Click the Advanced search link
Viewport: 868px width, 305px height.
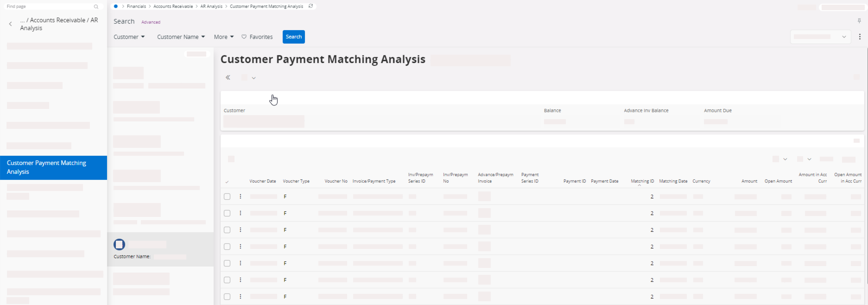pyautogui.click(x=151, y=22)
